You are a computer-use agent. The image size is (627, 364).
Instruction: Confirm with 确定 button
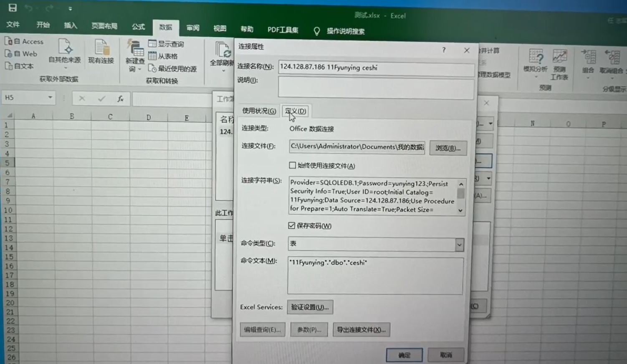click(x=404, y=355)
